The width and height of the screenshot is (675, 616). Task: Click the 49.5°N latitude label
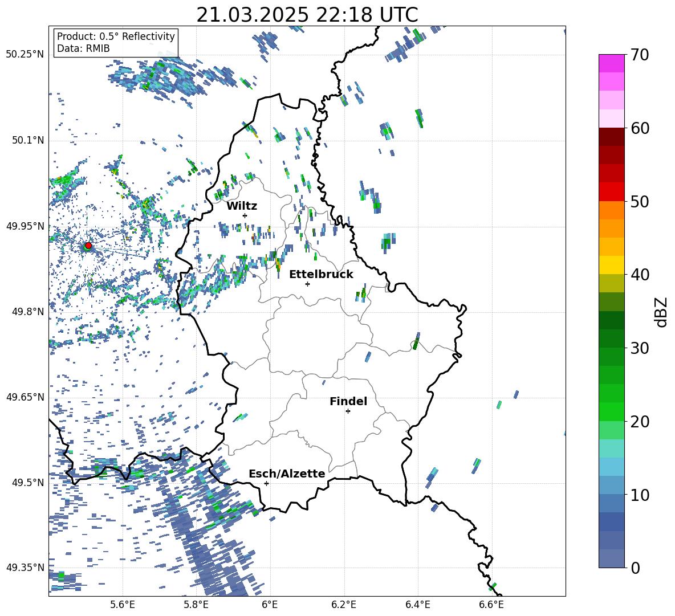click(27, 483)
